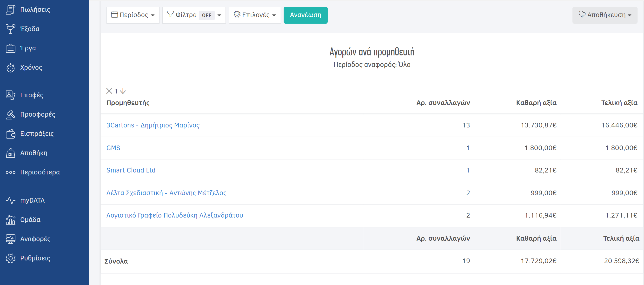This screenshot has width=644, height=285.
Task: Click the gear icon on Επιλογές
Action: point(237,14)
